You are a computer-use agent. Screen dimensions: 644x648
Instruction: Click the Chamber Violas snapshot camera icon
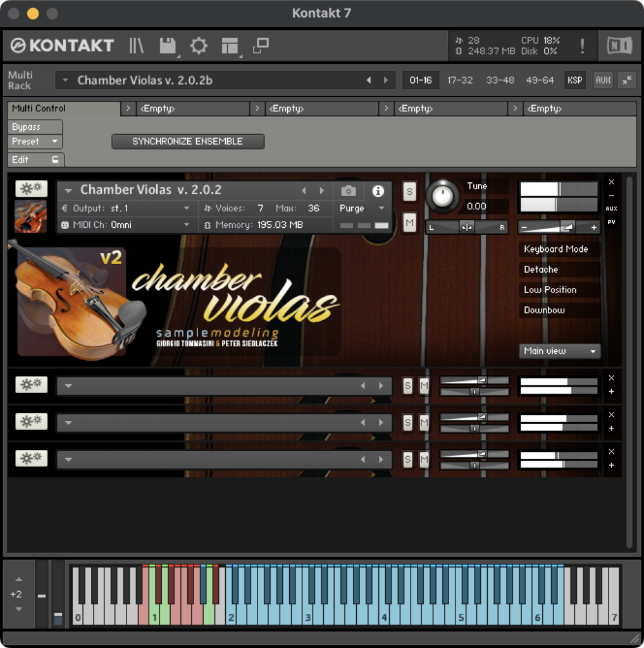pyautogui.click(x=348, y=191)
